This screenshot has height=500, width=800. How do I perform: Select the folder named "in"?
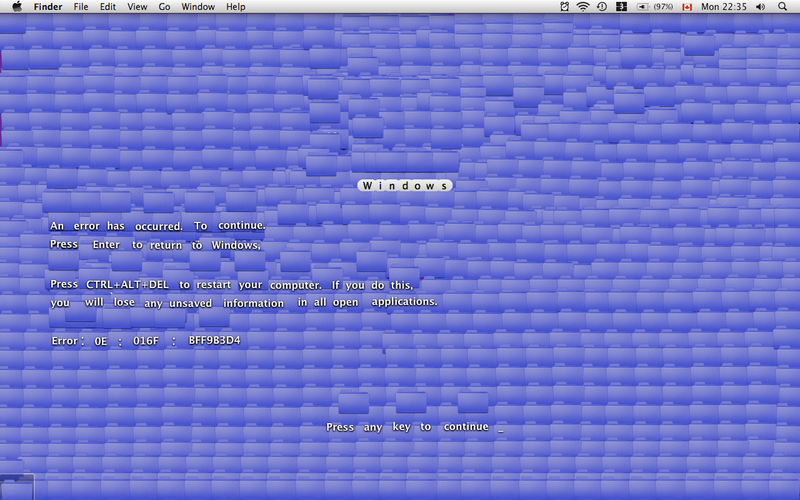pos(303,302)
